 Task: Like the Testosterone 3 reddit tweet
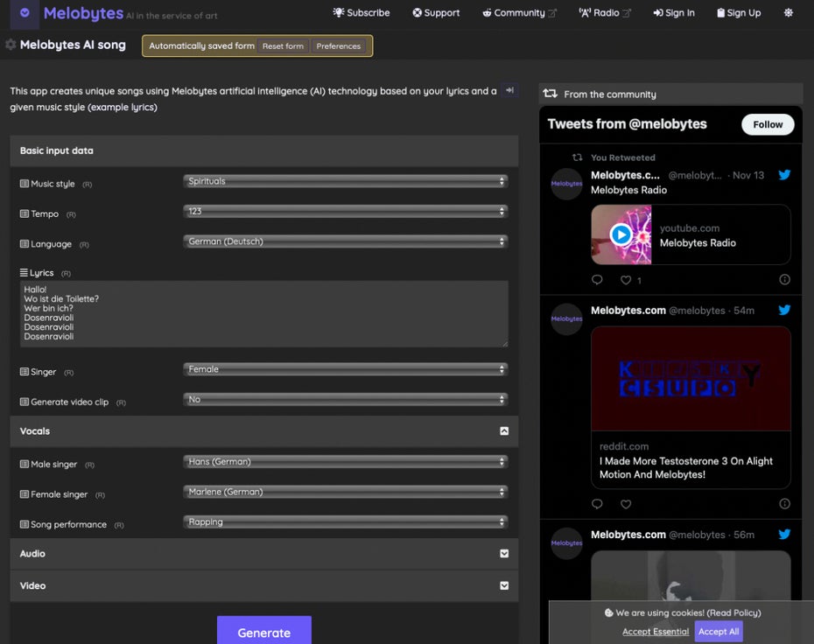coord(626,504)
